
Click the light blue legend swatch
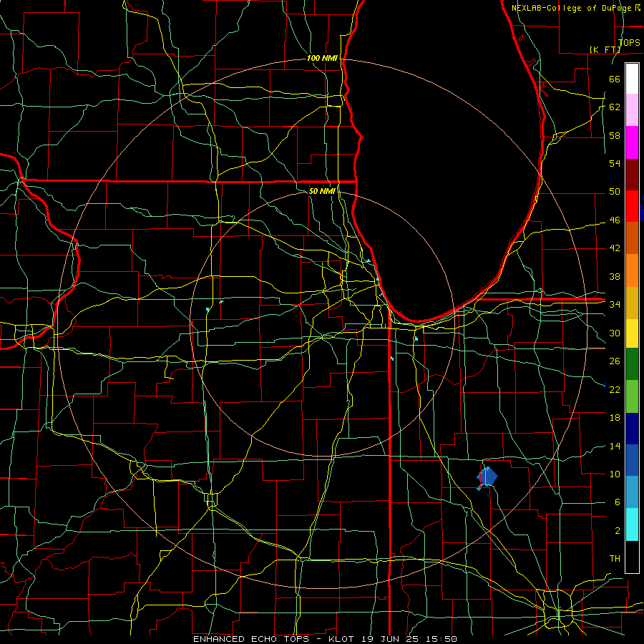632,492
